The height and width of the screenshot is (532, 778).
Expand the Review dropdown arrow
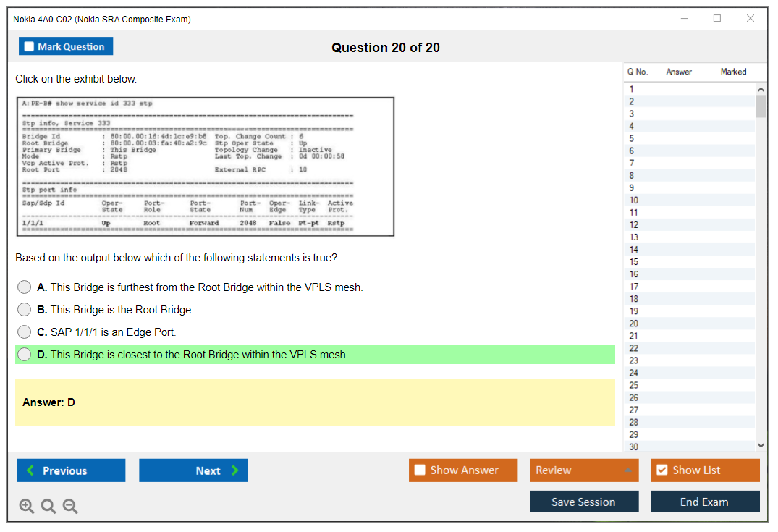tap(627, 470)
